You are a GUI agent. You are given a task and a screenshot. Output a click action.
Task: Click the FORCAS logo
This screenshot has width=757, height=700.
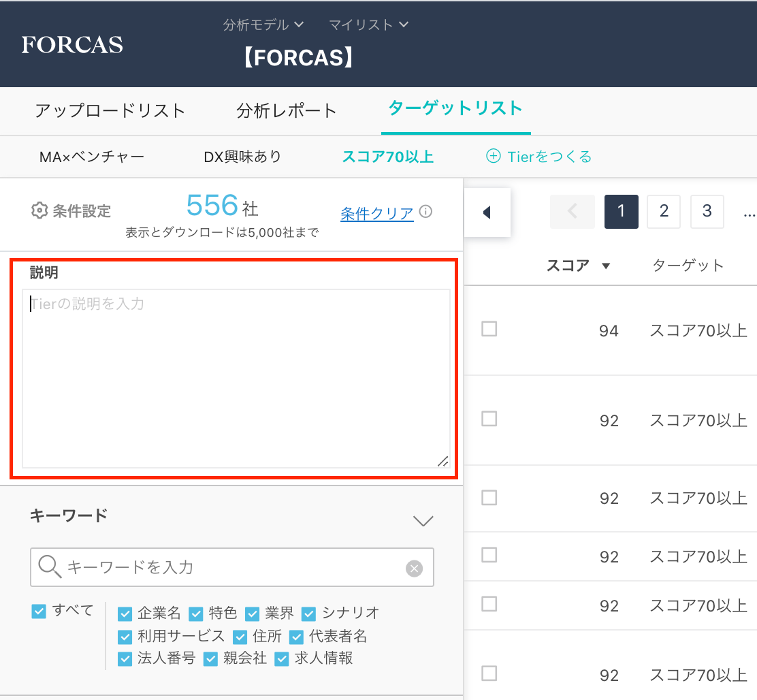[72, 45]
